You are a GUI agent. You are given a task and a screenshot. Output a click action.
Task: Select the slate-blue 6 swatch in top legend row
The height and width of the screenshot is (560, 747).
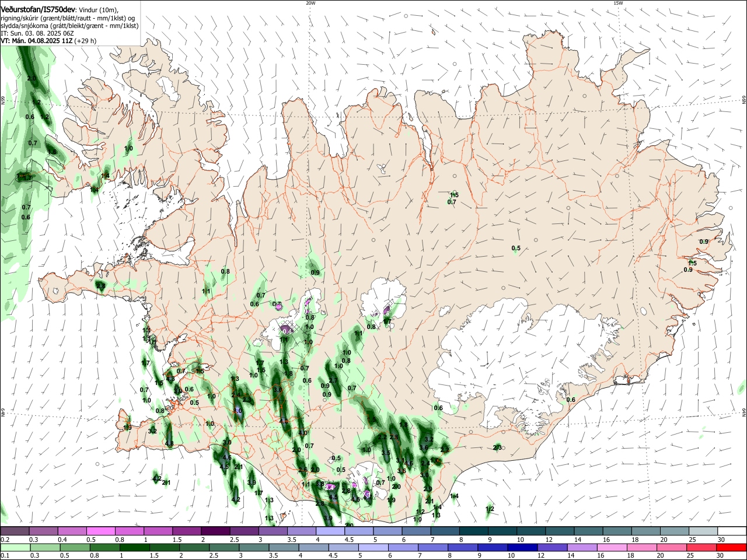coord(417,531)
